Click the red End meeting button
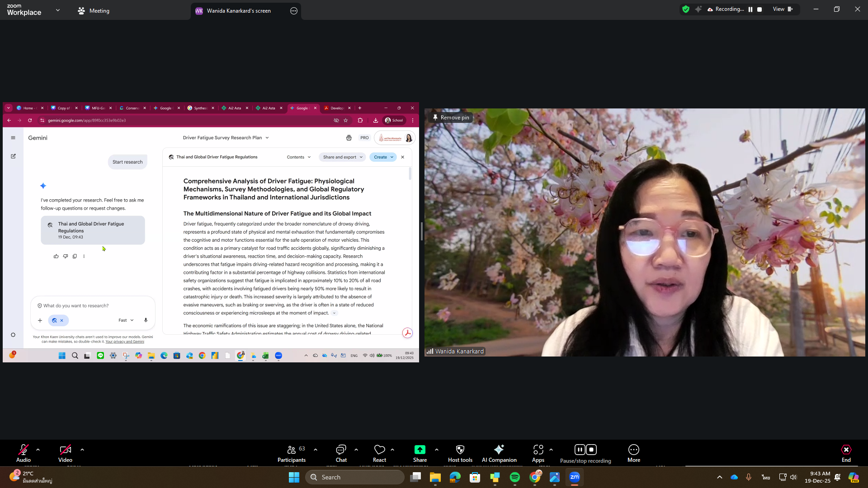The image size is (868, 488). click(x=846, y=450)
